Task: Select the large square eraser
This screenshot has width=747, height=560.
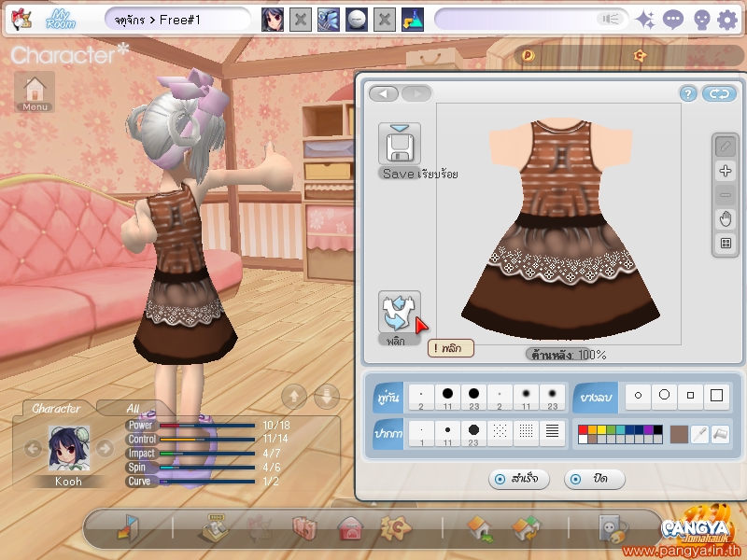Action: tap(716, 396)
